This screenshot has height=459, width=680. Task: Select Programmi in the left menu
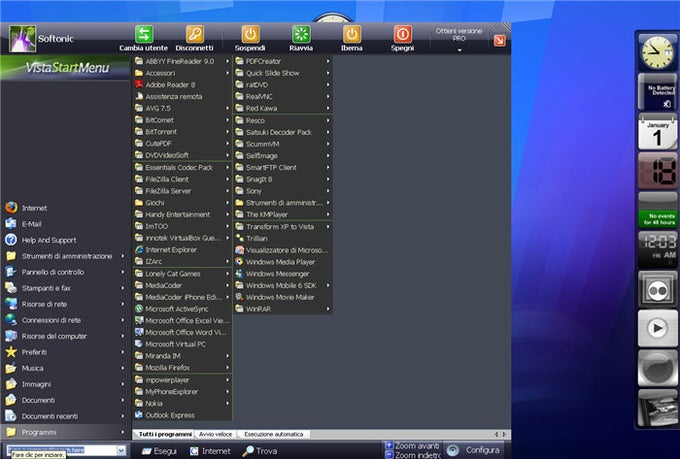(65, 432)
